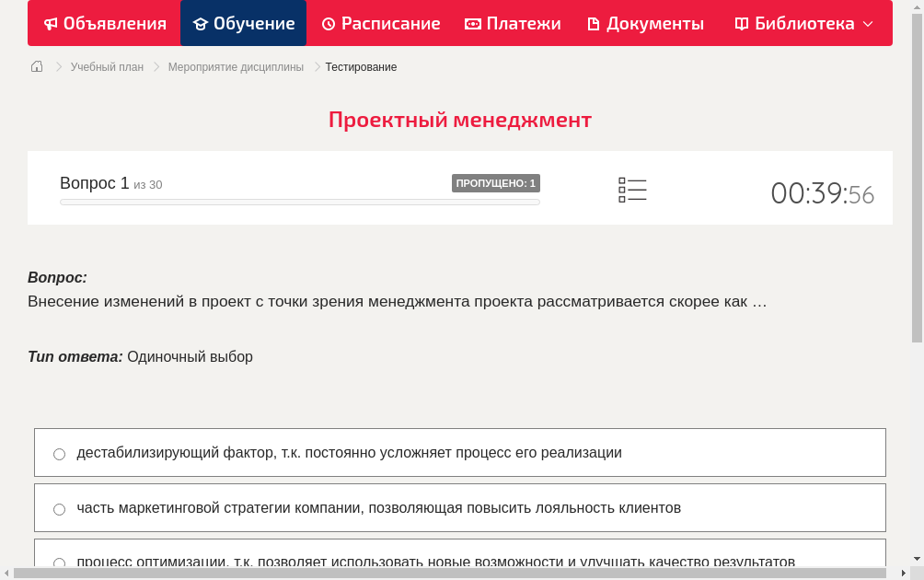The width and height of the screenshot is (924, 580).
Task: Click the document icon beside Документы
Action: [x=594, y=23]
